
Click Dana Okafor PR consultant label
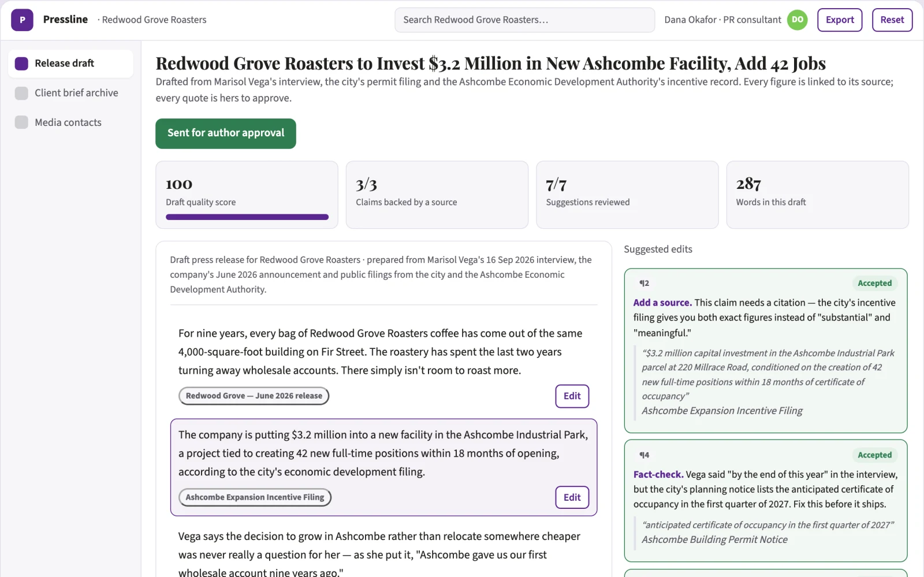tap(722, 20)
